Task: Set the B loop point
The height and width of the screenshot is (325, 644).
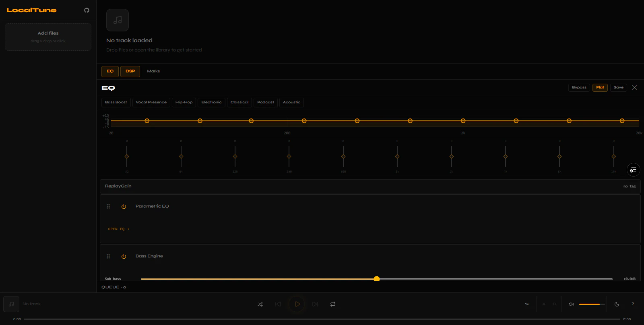Action: 554,304
